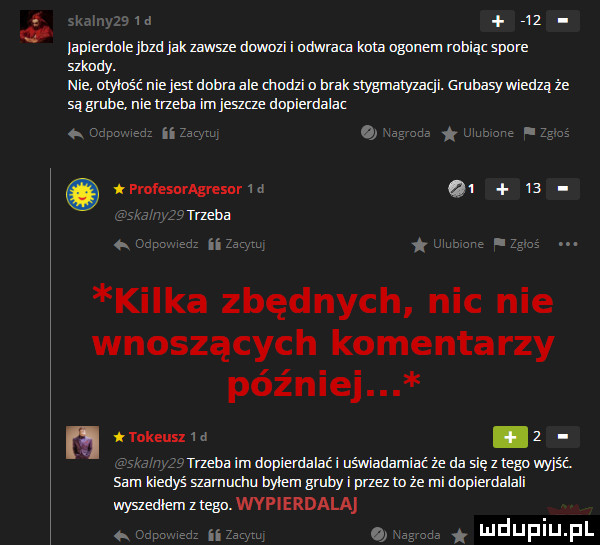Give Nagroda award to Tokeusz's comment
Image resolution: width=600 pixels, height=545 pixels.
point(406,534)
